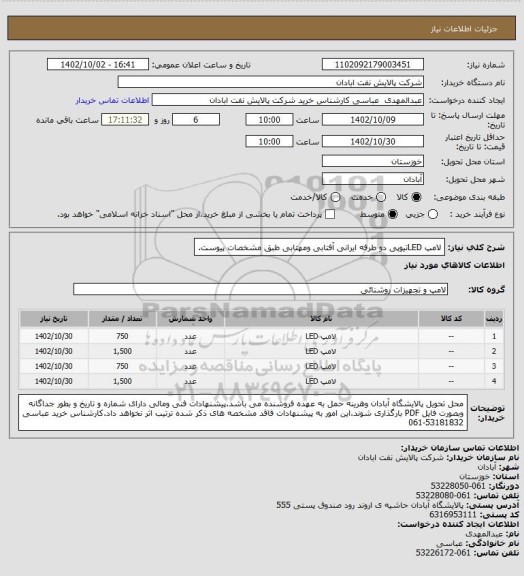The width and height of the screenshot is (524, 576).
Task: Click the کد کالا column header
Action: click(451, 319)
